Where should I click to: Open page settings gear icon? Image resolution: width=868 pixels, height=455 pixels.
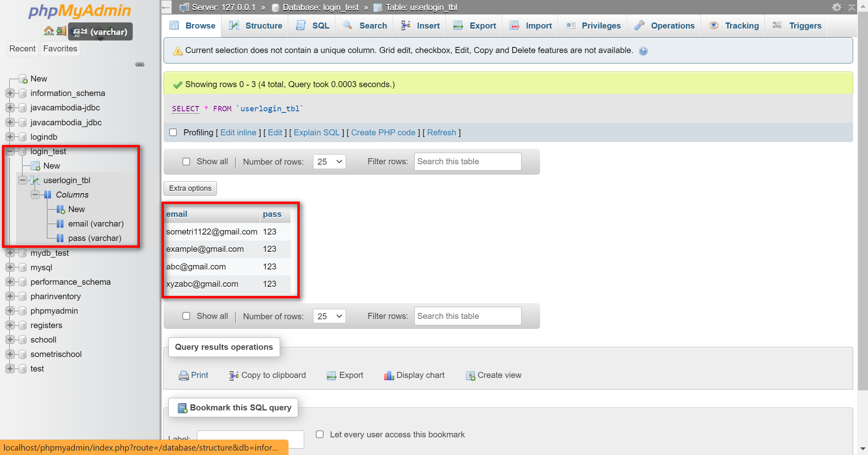click(x=837, y=7)
